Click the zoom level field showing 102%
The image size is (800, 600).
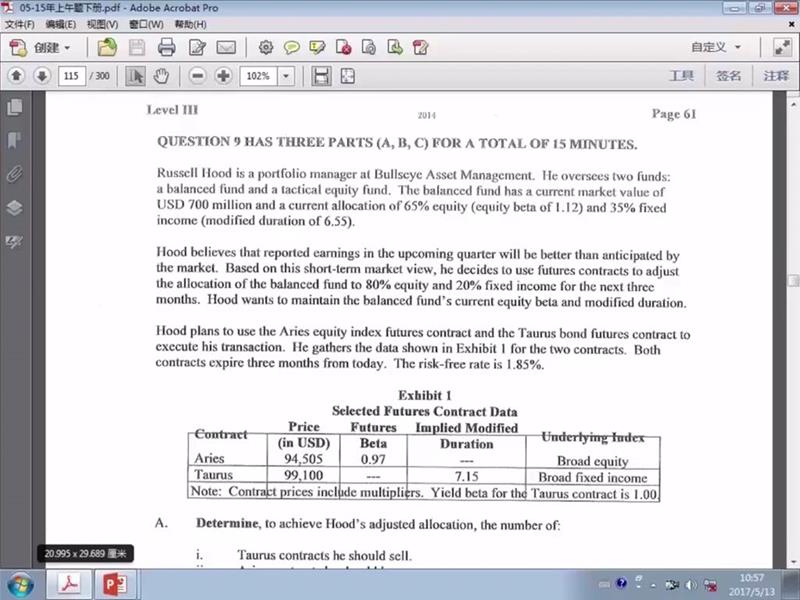tap(258, 76)
